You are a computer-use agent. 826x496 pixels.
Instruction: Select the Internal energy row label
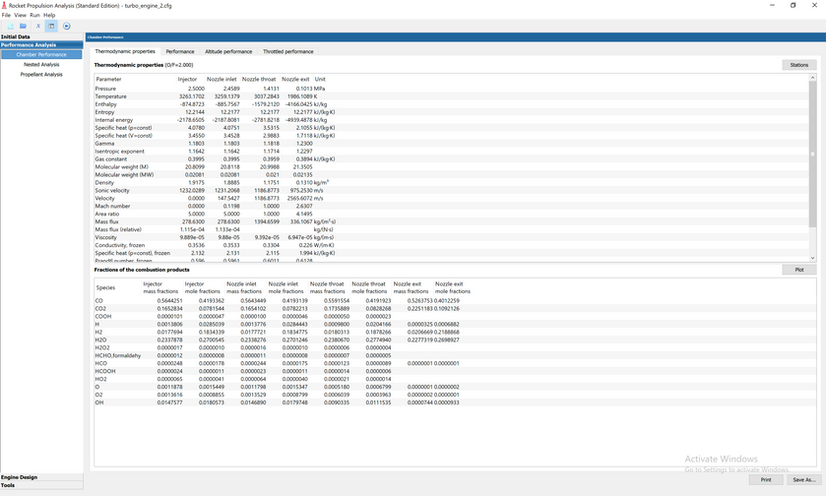click(x=114, y=120)
